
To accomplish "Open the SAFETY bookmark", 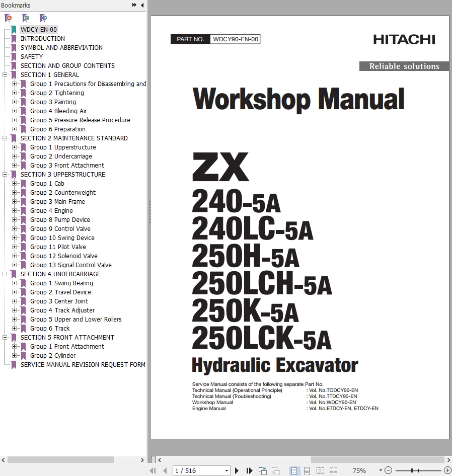I will click(x=32, y=57).
